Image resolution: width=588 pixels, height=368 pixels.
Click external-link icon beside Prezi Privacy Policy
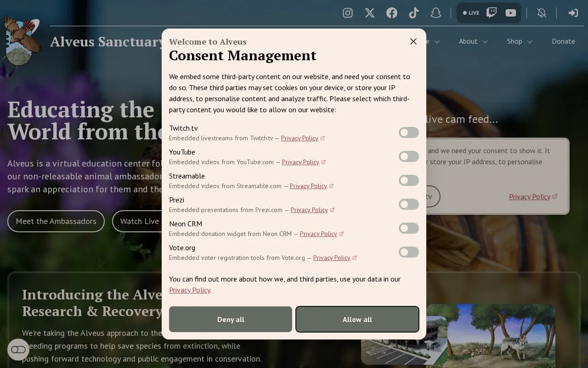[332, 210]
